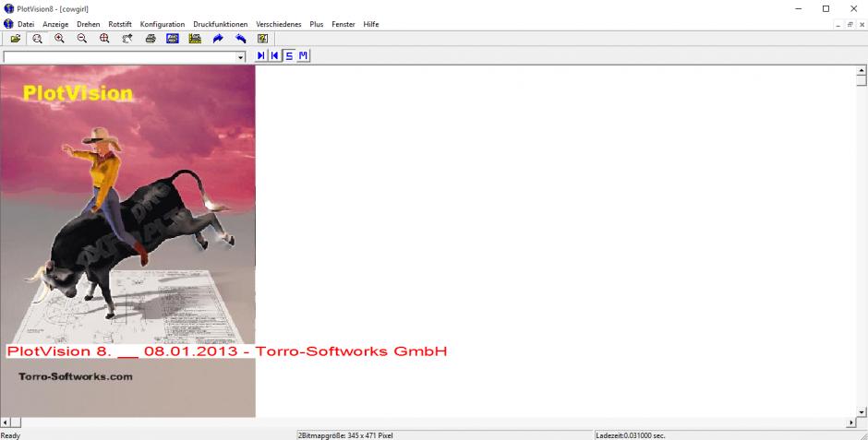This screenshot has height=440, width=868.
Task: Toggle the S mode button
Action: 289,56
